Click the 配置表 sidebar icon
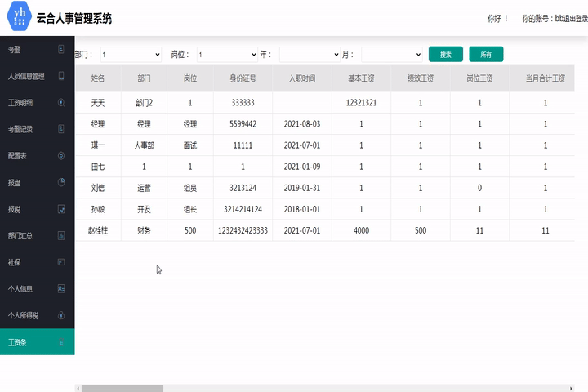588x392 pixels. [x=61, y=156]
